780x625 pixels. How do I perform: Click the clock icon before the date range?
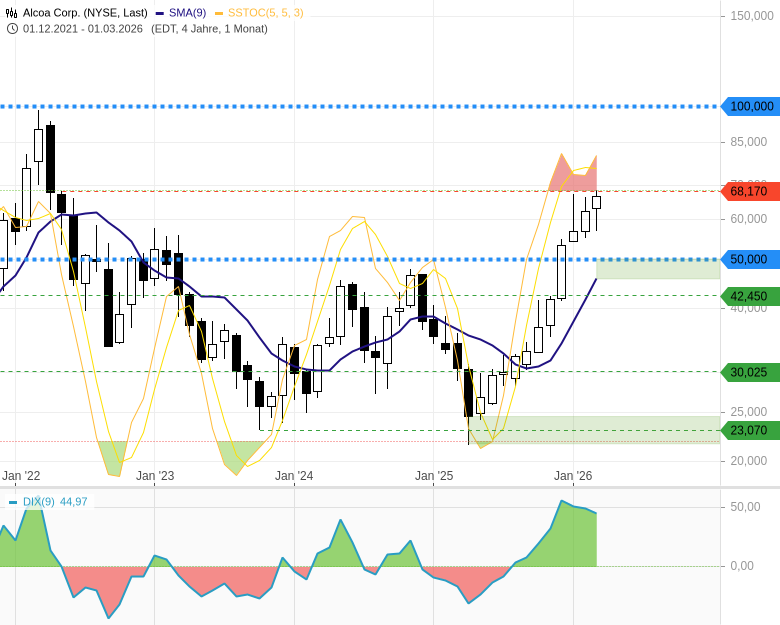12,29
